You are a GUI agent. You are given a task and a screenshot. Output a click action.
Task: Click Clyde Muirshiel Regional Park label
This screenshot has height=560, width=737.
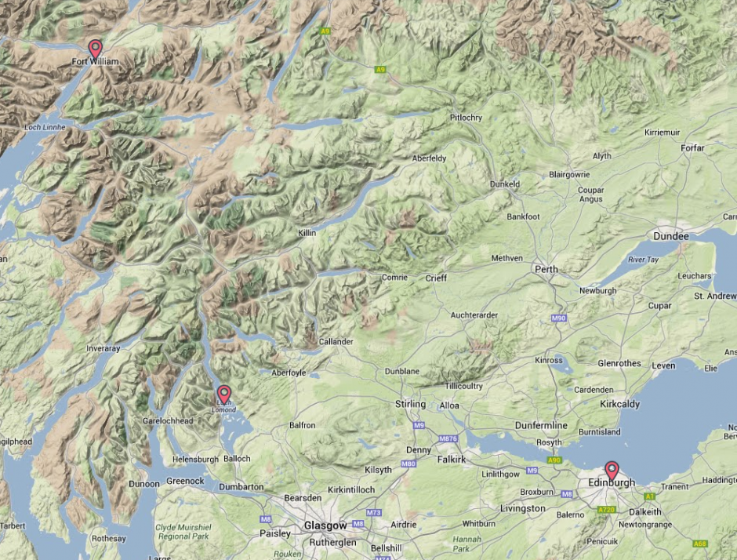(183, 532)
